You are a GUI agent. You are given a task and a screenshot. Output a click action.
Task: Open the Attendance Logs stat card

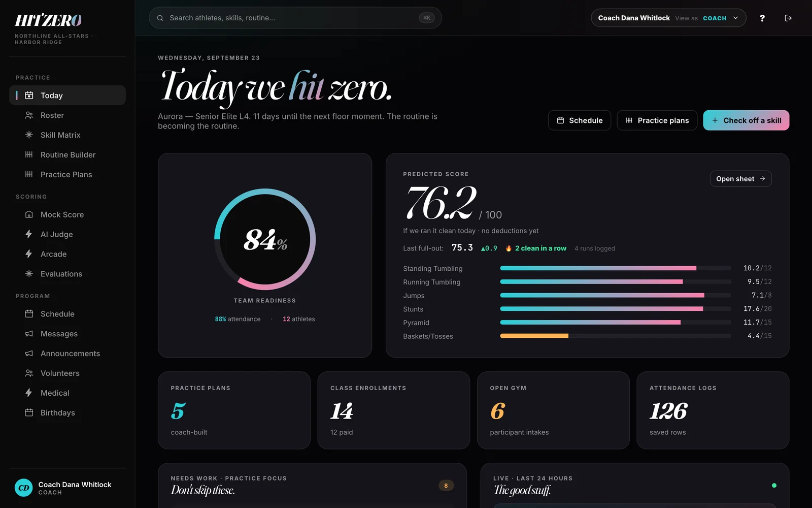[713, 410]
